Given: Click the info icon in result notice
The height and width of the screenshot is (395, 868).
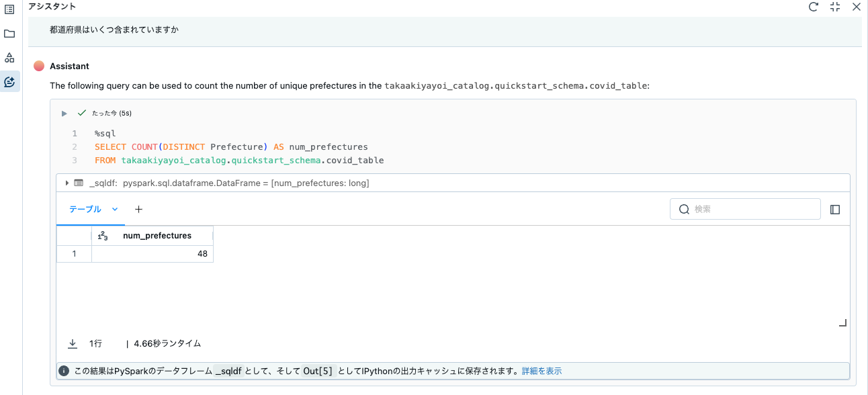Looking at the screenshot, I should click(x=64, y=371).
